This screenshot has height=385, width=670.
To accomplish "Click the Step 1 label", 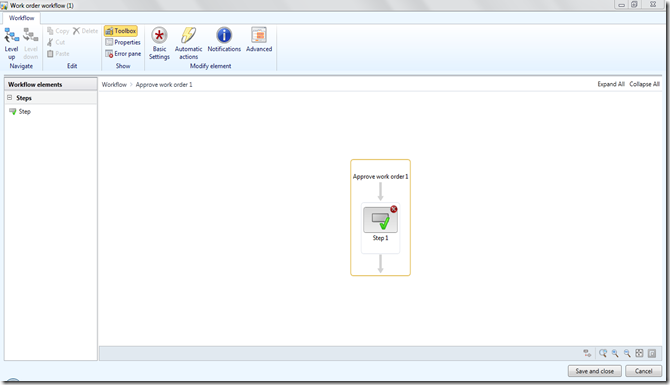I will tap(380, 238).
